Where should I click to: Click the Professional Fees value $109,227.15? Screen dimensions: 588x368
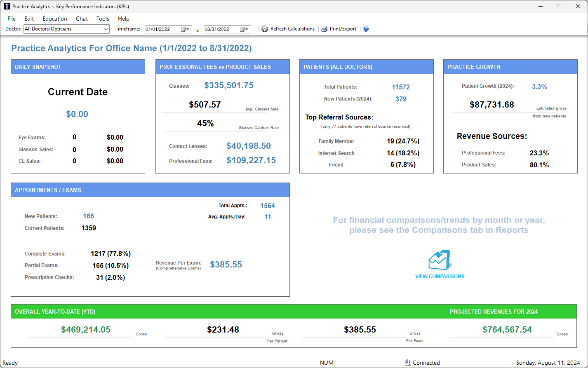click(251, 160)
